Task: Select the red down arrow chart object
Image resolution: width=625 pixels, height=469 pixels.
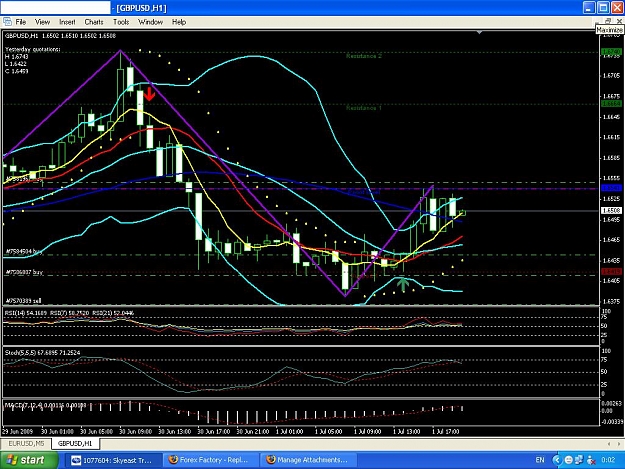Action: [149, 94]
